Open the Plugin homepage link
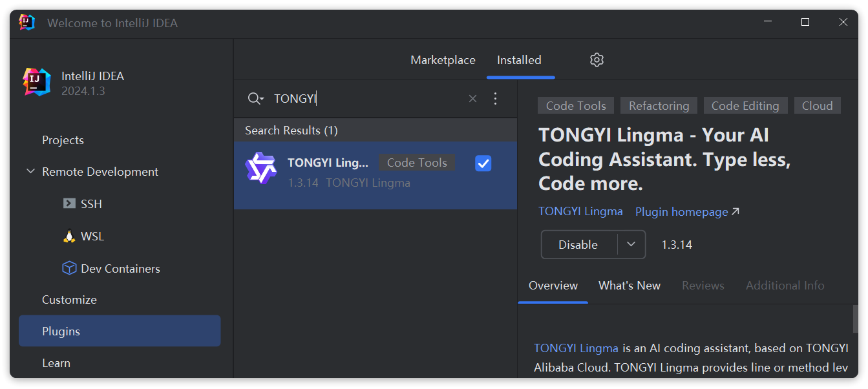This screenshot has height=389, width=868. click(x=687, y=212)
